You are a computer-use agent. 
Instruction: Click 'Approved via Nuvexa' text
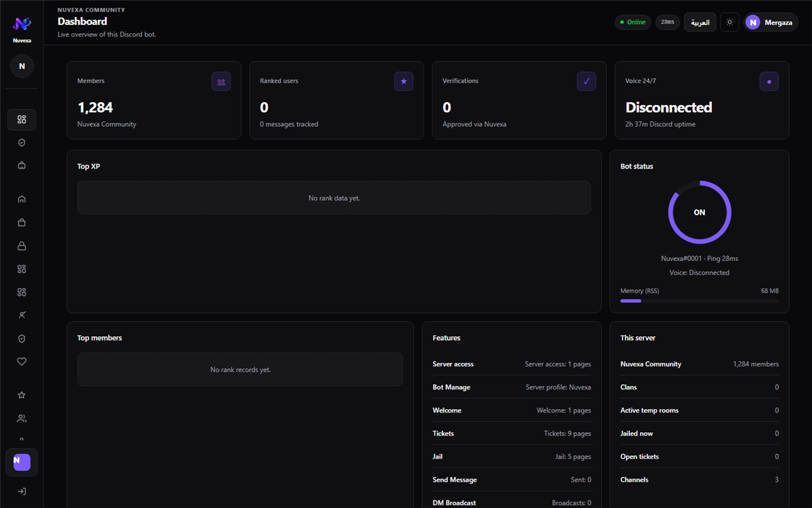tap(474, 125)
